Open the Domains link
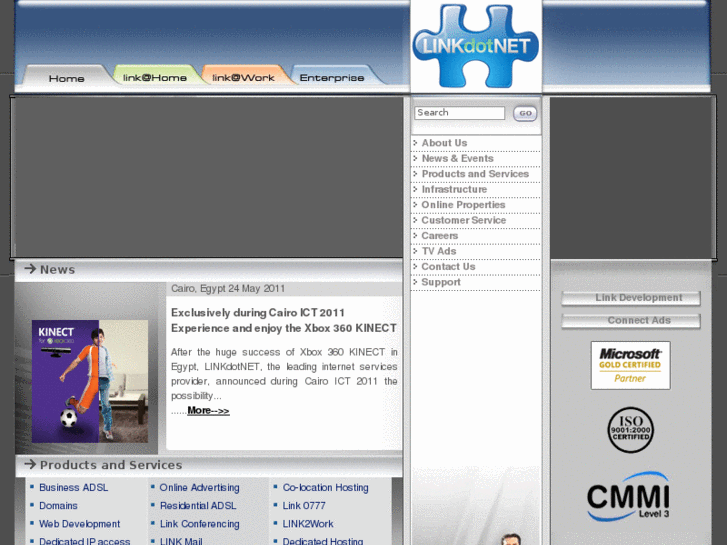Viewport: 727px width, 545px height. (58, 506)
